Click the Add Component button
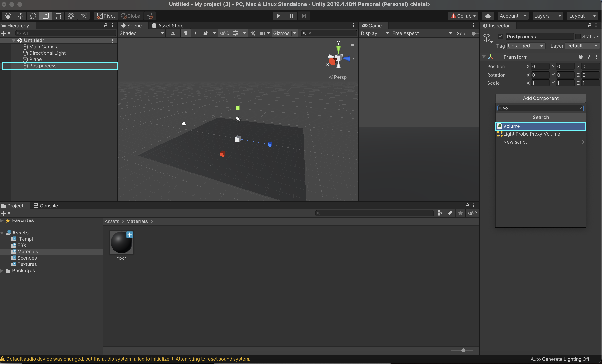Viewport: 602px width, 364px height. [x=540, y=98]
